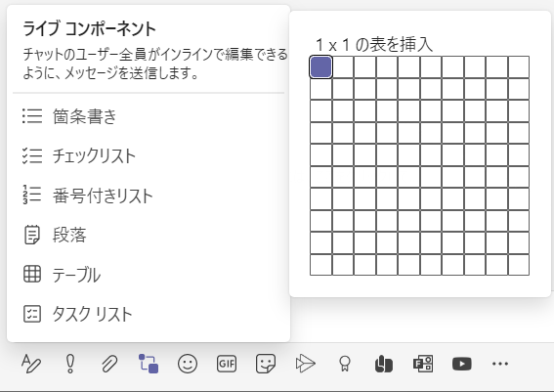The image size is (554, 392).
Task: Open the GIF picker
Action: point(227,364)
